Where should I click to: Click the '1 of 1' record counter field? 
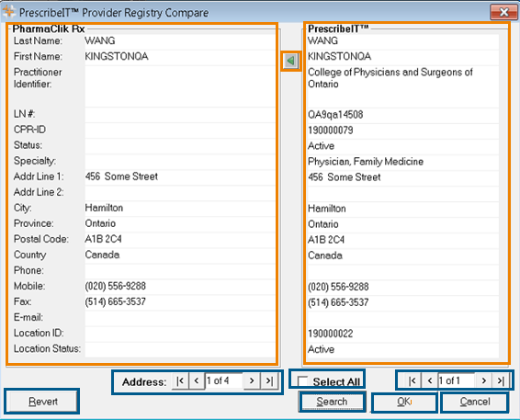coord(457,380)
